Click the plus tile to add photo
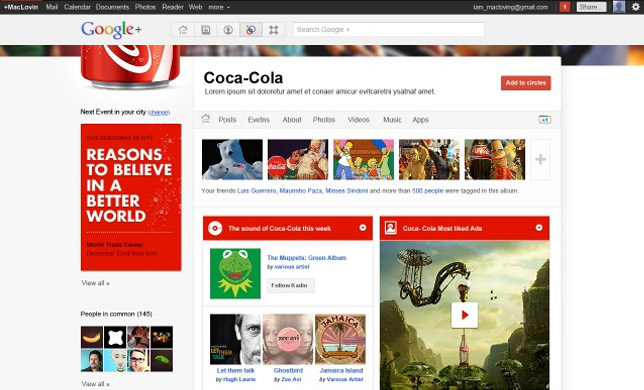The height and width of the screenshot is (390, 644). (540, 159)
